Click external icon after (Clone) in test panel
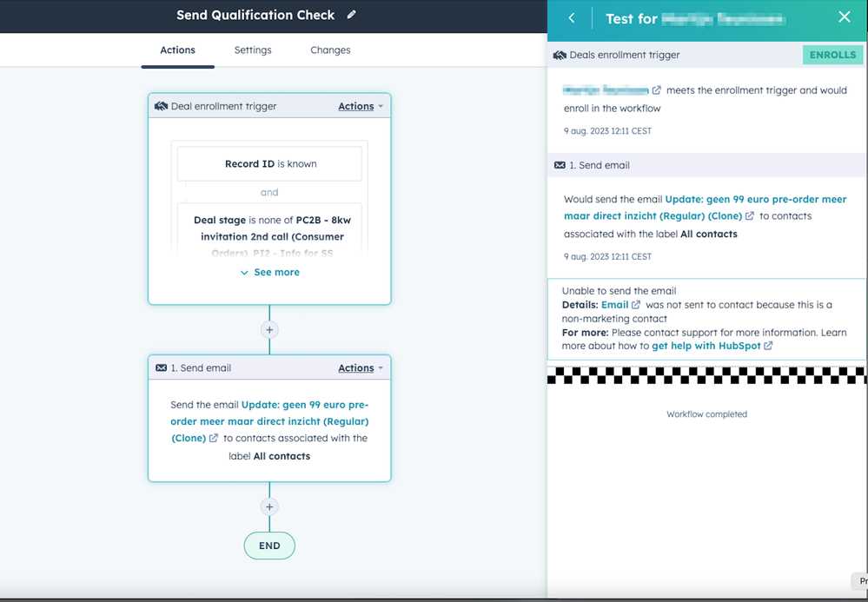Viewport: 868px width, 602px height. pos(750,215)
